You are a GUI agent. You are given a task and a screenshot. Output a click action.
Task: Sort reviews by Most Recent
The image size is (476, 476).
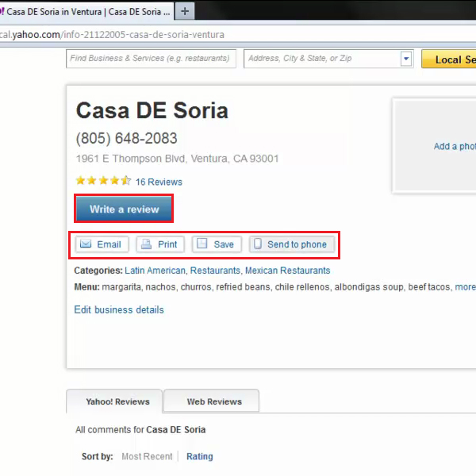[x=147, y=456]
